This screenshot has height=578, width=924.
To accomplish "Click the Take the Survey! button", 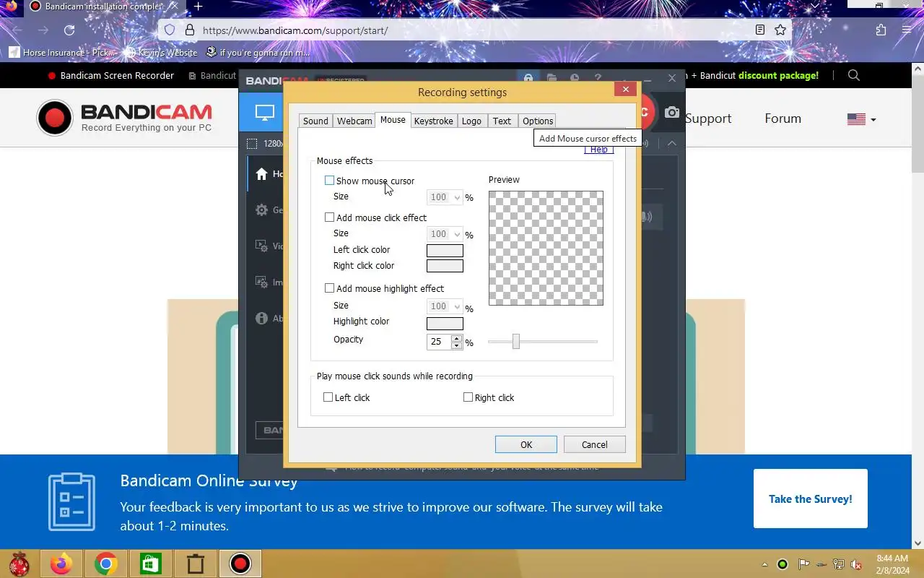I will click(811, 499).
